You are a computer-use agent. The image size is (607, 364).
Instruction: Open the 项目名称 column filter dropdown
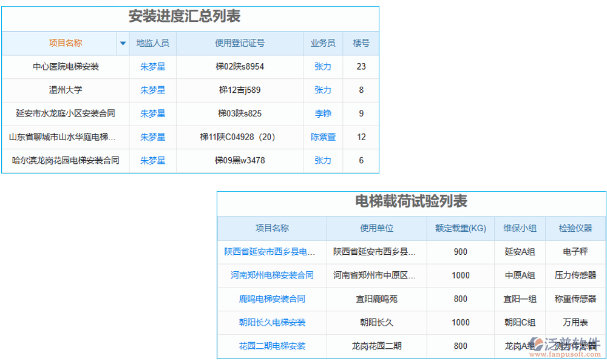123,43
